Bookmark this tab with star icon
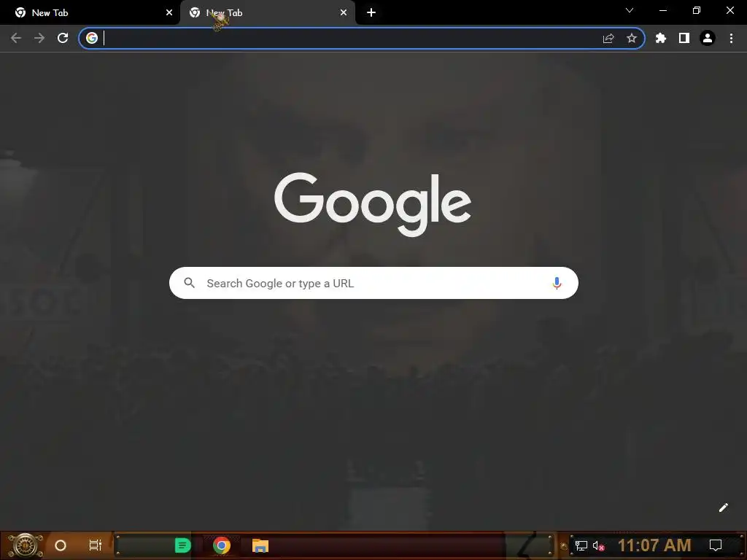Viewport: 747px width, 560px height. coord(632,38)
